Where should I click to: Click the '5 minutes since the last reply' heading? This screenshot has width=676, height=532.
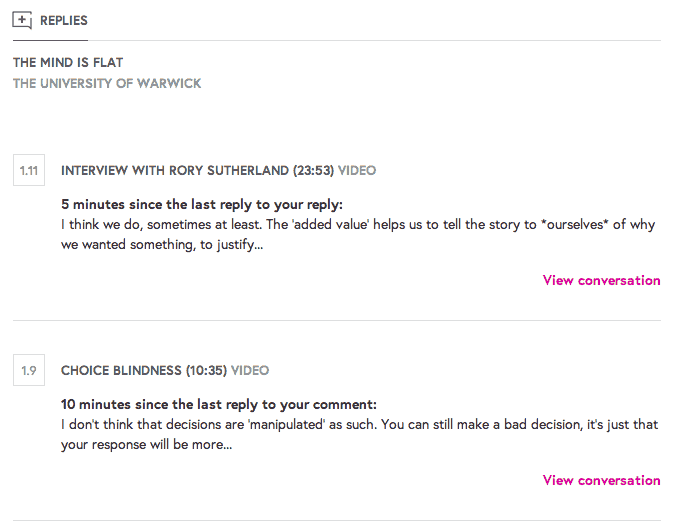tap(202, 205)
